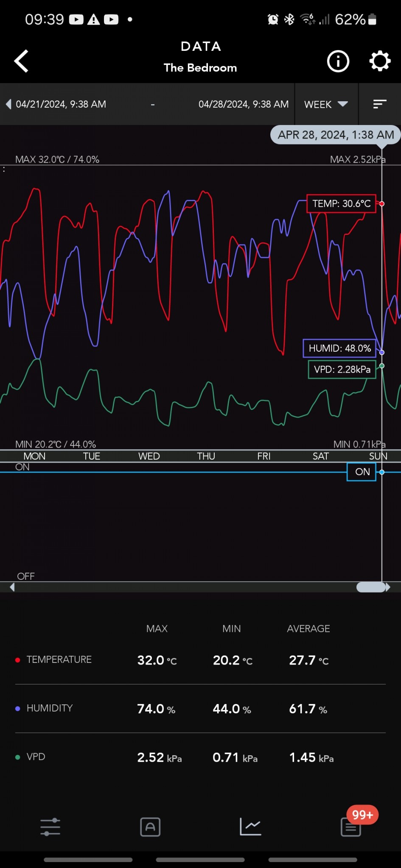Click the chart scrollbar right arrow
Screen dimensions: 401x868
pyautogui.click(x=388, y=587)
